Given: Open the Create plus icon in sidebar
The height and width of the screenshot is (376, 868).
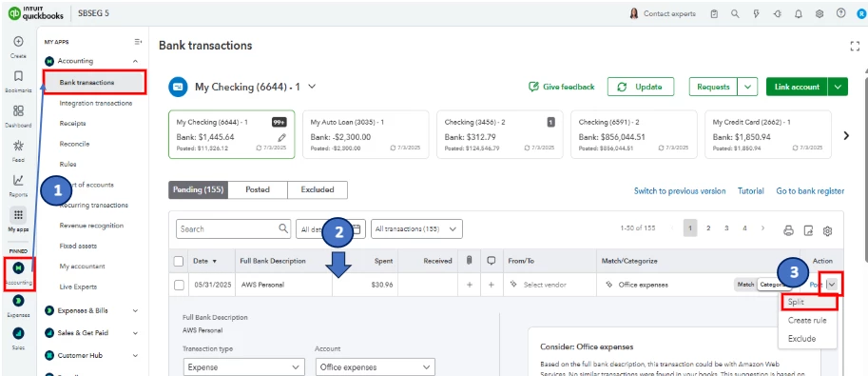Looking at the screenshot, I should [18, 42].
